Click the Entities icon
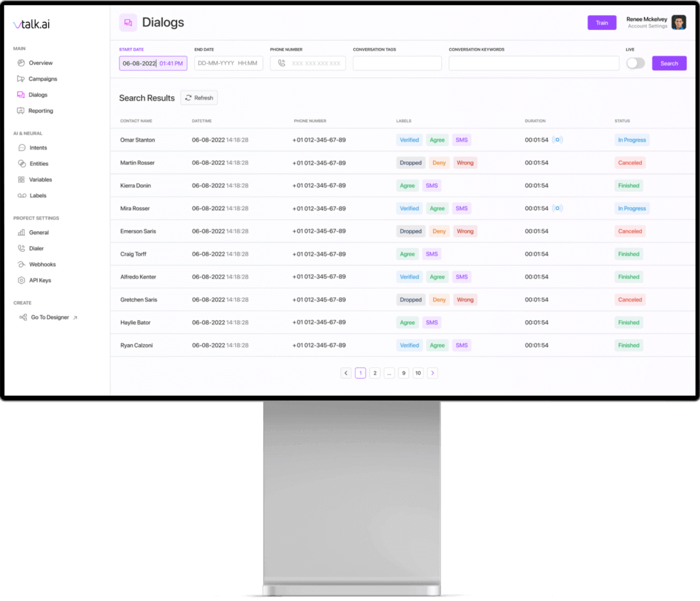This screenshot has width=700, height=601. pos(22,164)
